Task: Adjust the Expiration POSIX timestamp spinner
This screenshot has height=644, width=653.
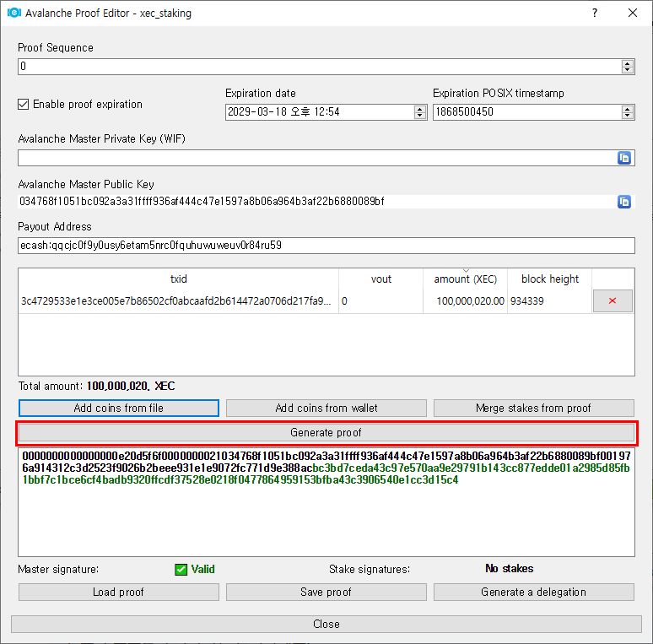Action: pos(627,111)
